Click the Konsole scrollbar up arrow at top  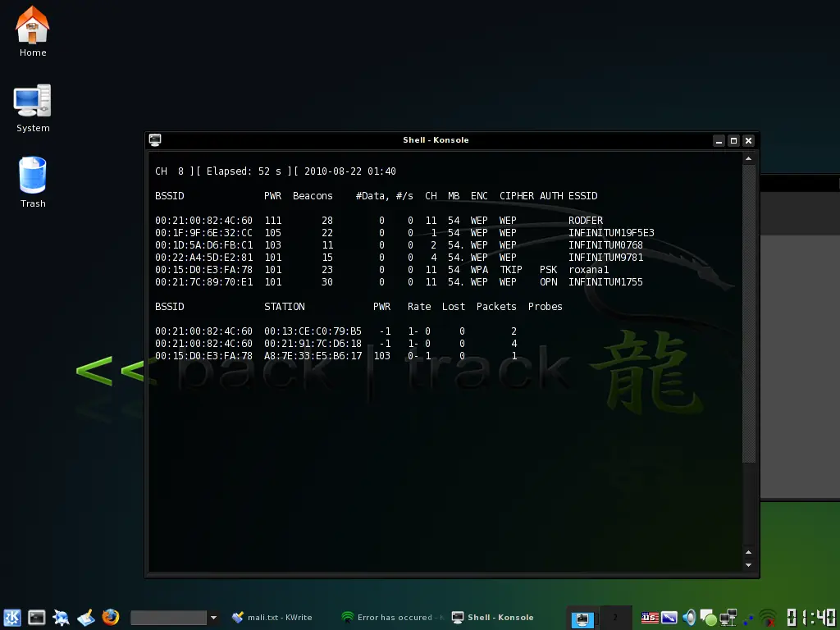click(x=748, y=158)
